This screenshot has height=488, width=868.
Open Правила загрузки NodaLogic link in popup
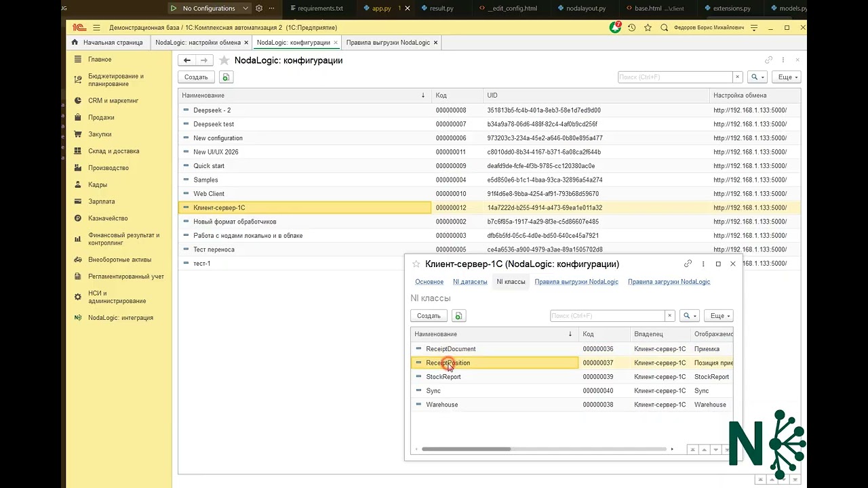point(669,281)
